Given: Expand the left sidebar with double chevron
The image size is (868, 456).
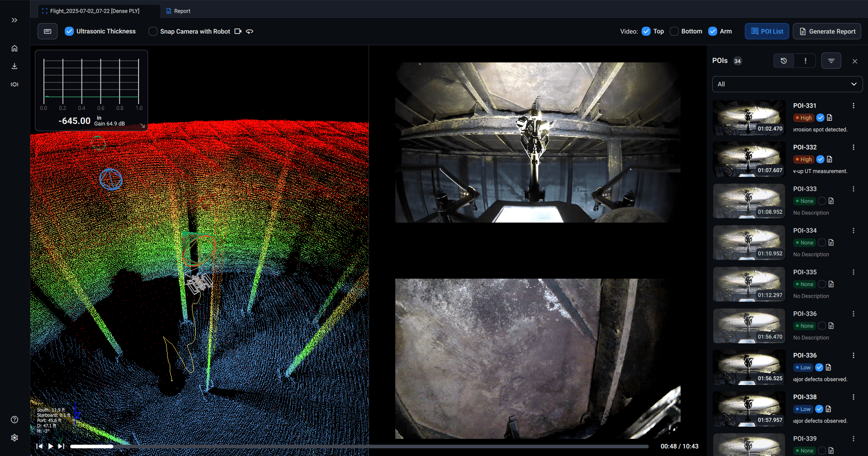Looking at the screenshot, I should 14,20.
